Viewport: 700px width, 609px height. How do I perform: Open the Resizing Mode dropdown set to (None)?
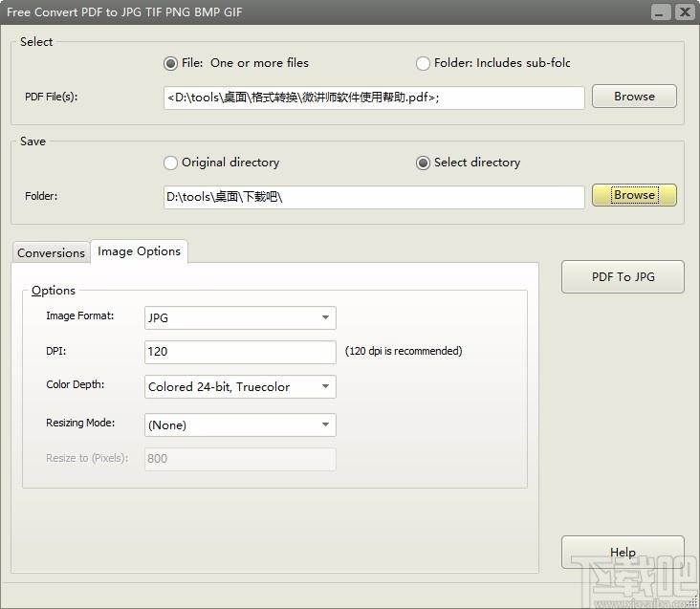click(240, 425)
